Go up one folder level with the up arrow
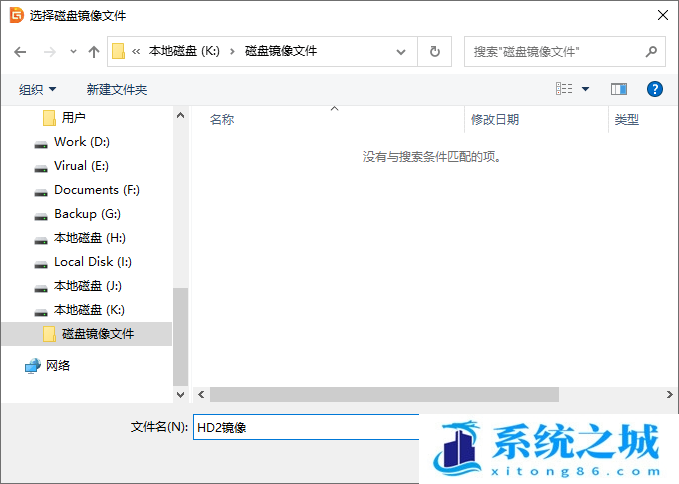Viewport: 679px width, 484px height. click(x=94, y=52)
